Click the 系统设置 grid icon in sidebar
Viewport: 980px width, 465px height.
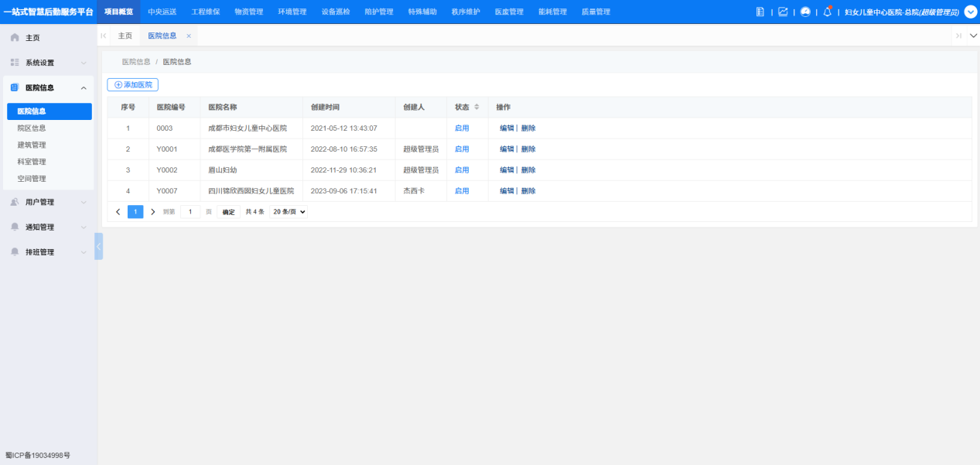point(15,62)
